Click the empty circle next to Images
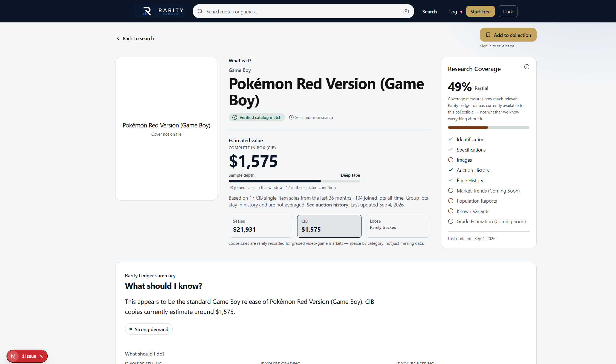This screenshot has height=364, width=616. point(451,160)
